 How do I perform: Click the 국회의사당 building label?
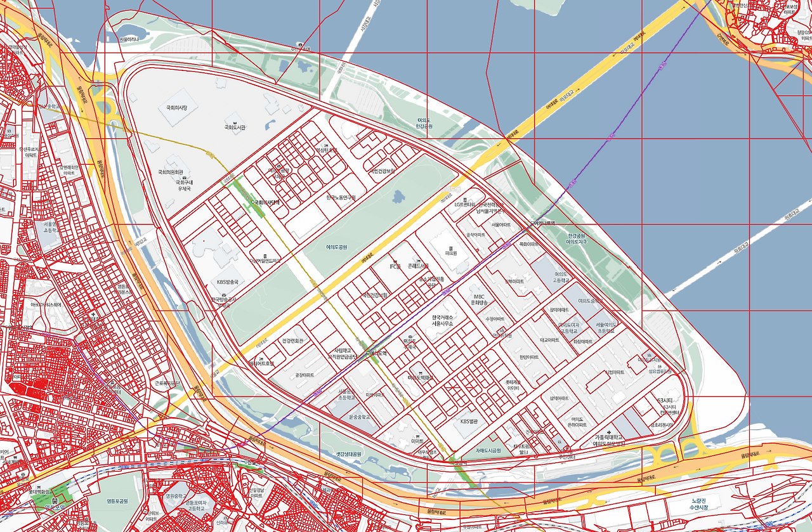(178, 108)
